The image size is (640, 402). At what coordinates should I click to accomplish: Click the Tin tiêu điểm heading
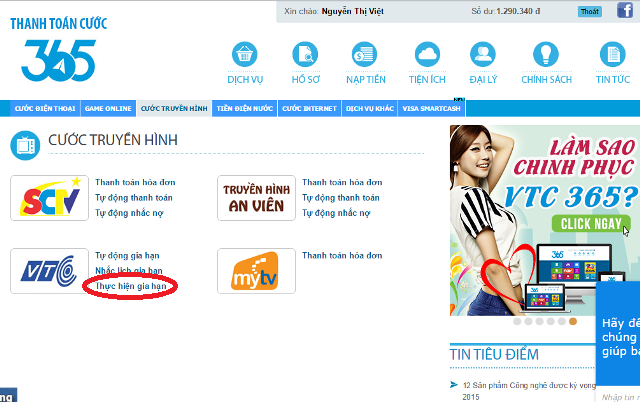point(494,354)
